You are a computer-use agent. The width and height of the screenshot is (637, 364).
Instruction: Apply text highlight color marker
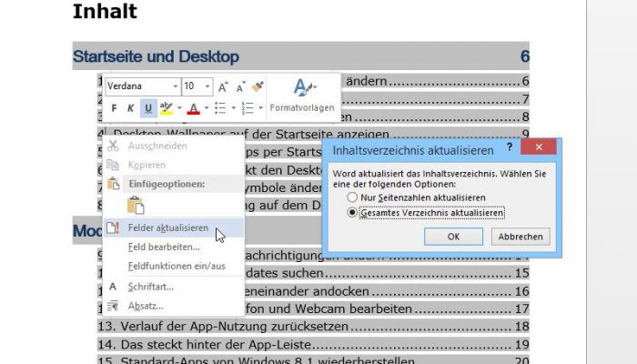click(x=167, y=108)
